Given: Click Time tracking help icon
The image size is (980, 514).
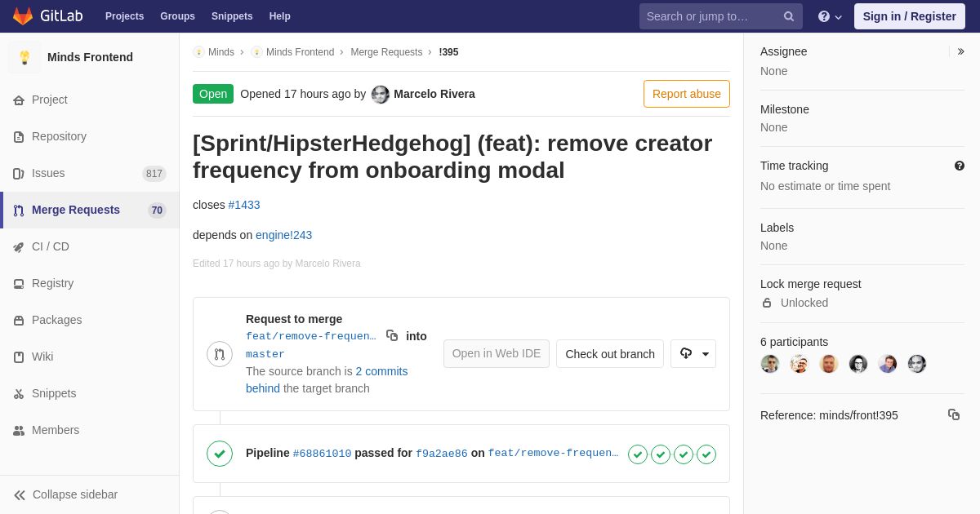Looking at the screenshot, I should coord(960,166).
